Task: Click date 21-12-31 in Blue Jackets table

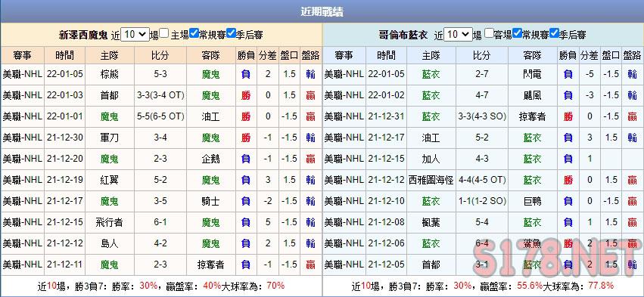Action: coord(387,116)
